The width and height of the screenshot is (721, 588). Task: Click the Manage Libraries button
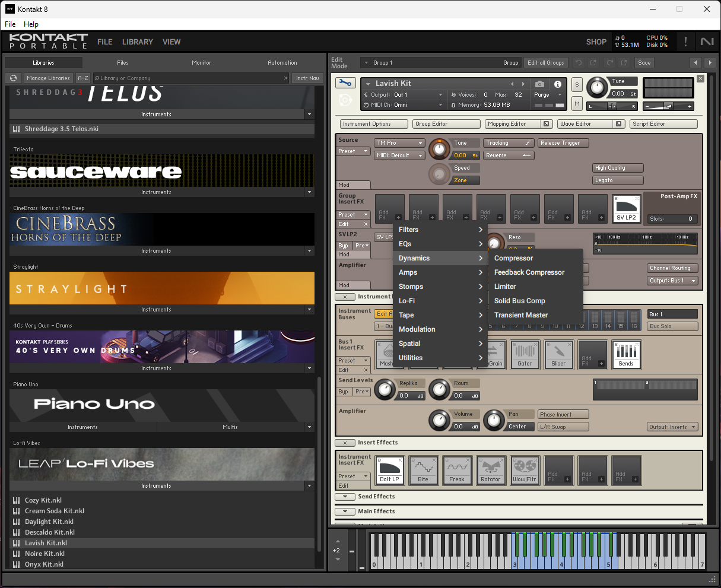[x=49, y=78]
